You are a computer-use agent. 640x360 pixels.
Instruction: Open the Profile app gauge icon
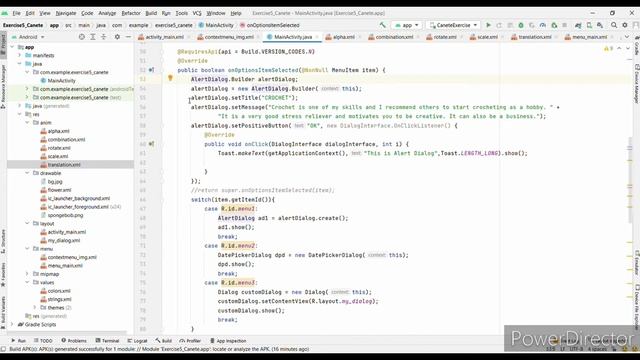[542, 25]
